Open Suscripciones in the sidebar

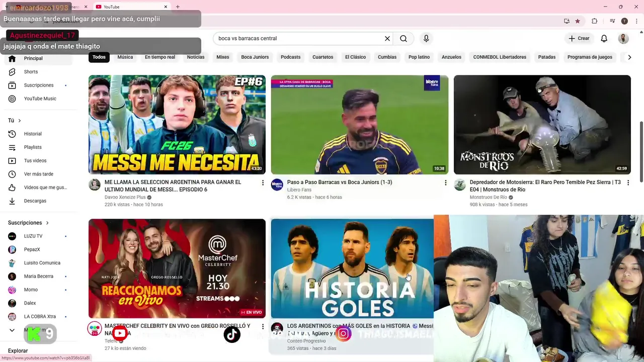[x=38, y=85]
